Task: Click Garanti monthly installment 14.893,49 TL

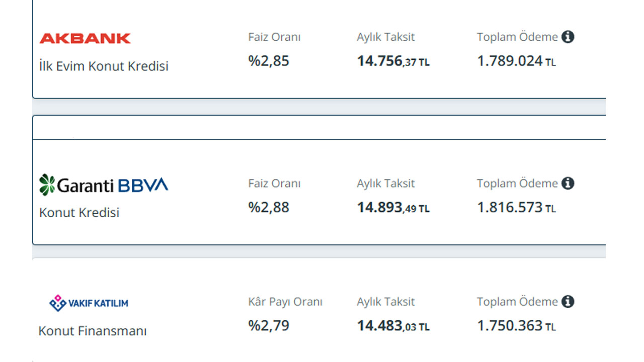Action: coord(393,208)
